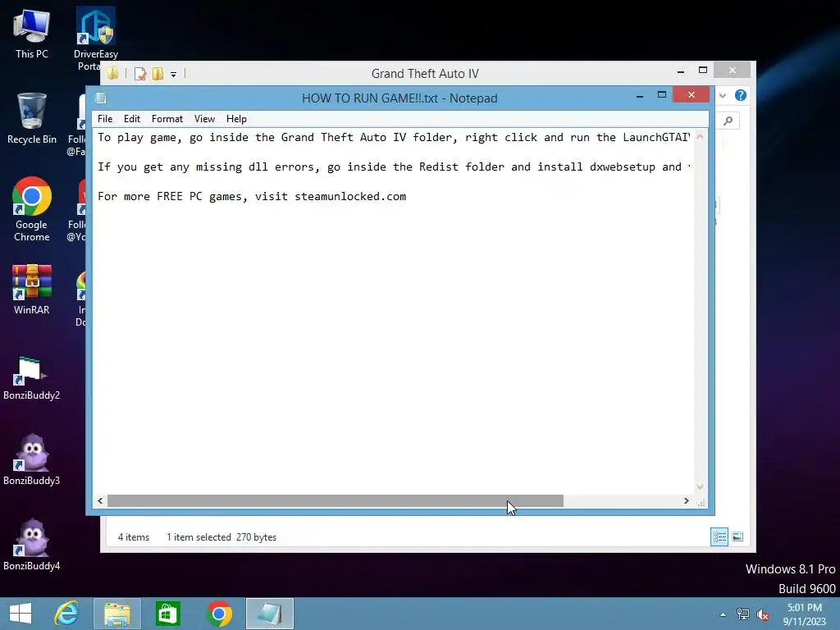Click the Explorer window folder icon in title bar

point(112,73)
